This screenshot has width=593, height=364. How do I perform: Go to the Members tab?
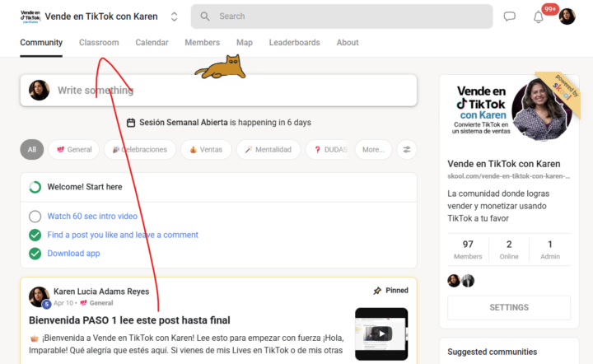point(203,43)
